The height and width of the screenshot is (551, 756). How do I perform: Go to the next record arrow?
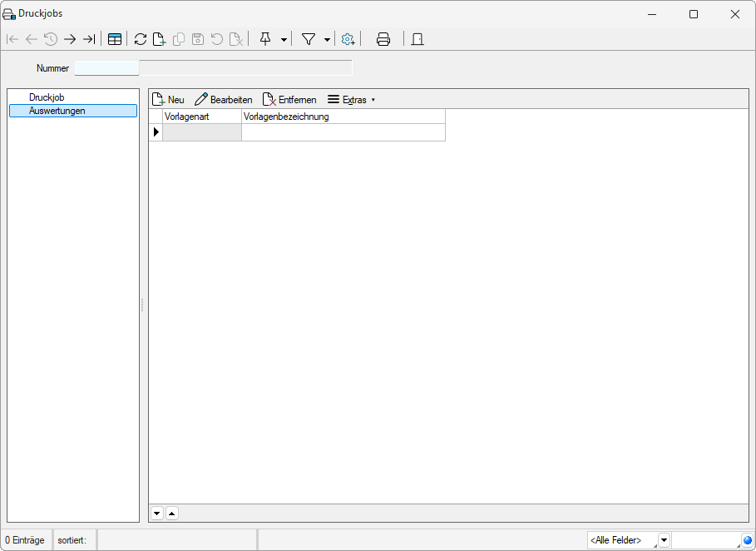pos(70,39)
